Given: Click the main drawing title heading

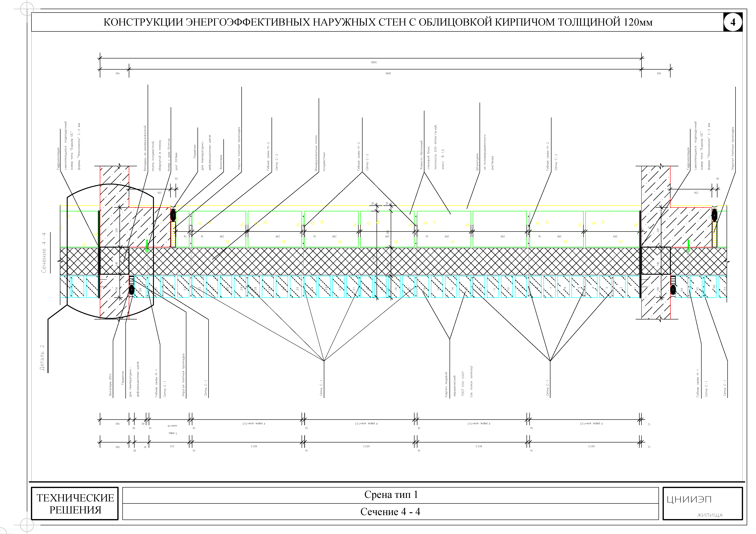Looking at the screenshot, I should pyautogui.click(x=378, y=22).
